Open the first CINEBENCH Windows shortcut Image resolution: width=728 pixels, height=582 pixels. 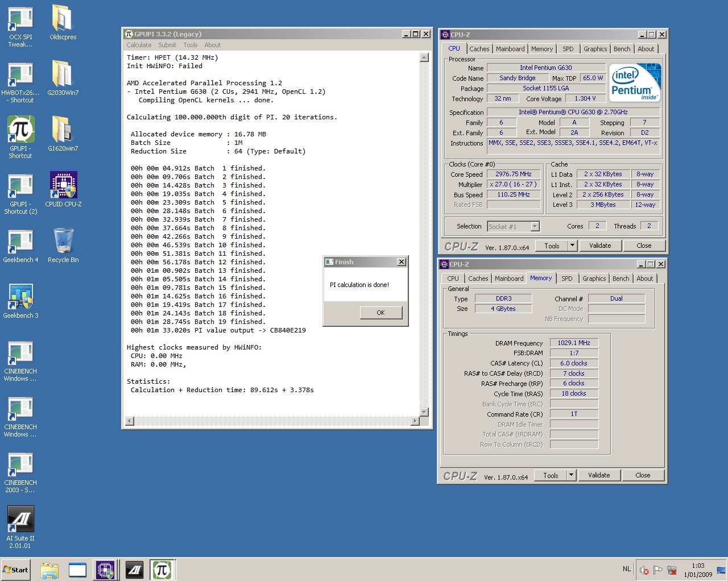pos(20,360)
